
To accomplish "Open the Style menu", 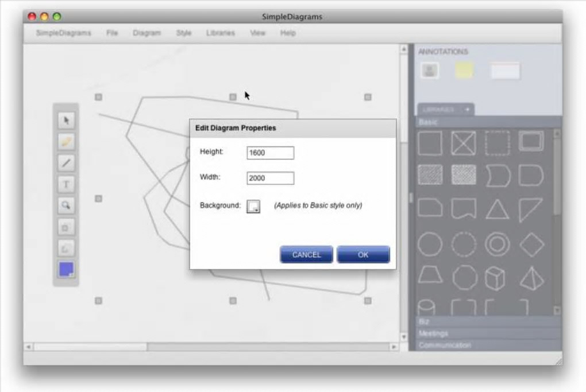I will click(184, 33).
